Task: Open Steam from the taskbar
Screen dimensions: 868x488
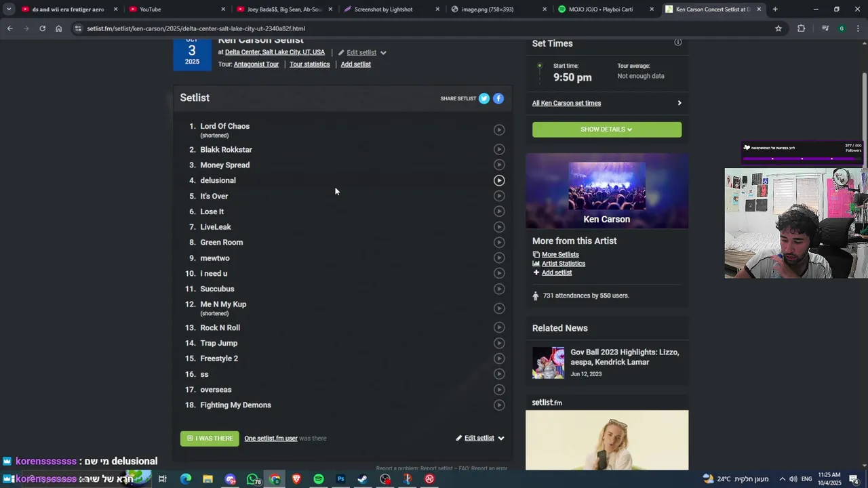Action: (363, 479)
